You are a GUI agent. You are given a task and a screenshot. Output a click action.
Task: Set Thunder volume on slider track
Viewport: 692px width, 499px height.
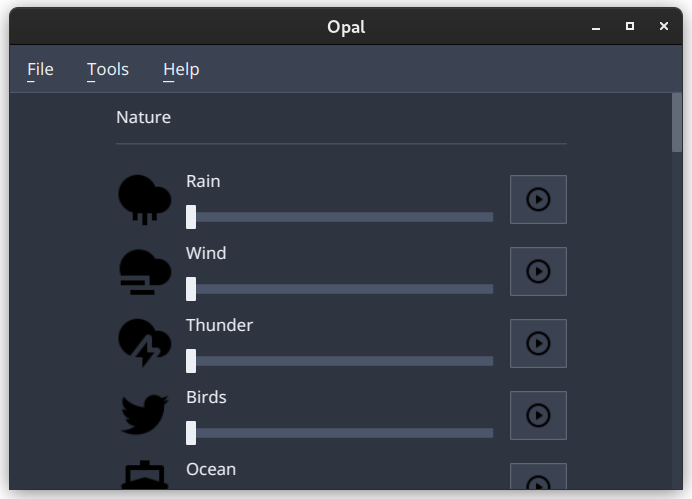[x=339, y=361]
